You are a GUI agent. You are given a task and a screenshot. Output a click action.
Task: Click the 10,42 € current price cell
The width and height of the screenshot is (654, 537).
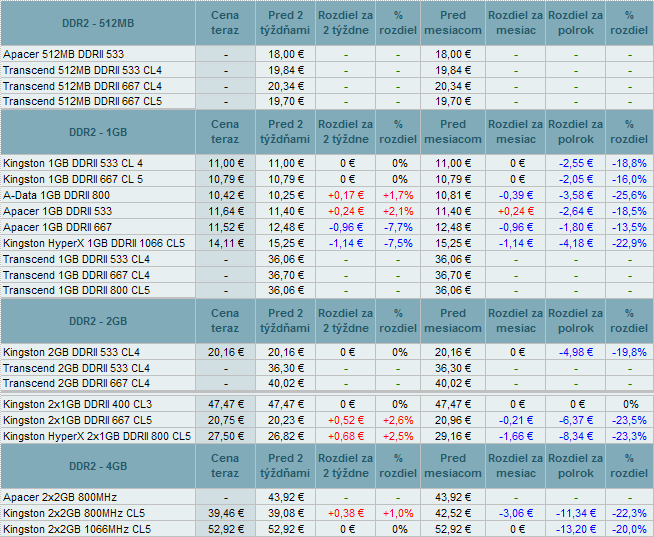[x=226, y=195]
